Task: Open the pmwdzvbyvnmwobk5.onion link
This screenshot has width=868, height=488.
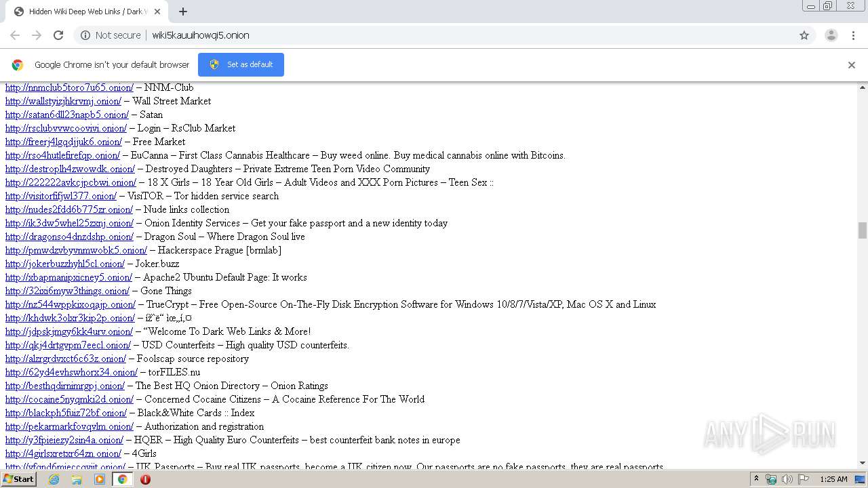Action: 76,250
